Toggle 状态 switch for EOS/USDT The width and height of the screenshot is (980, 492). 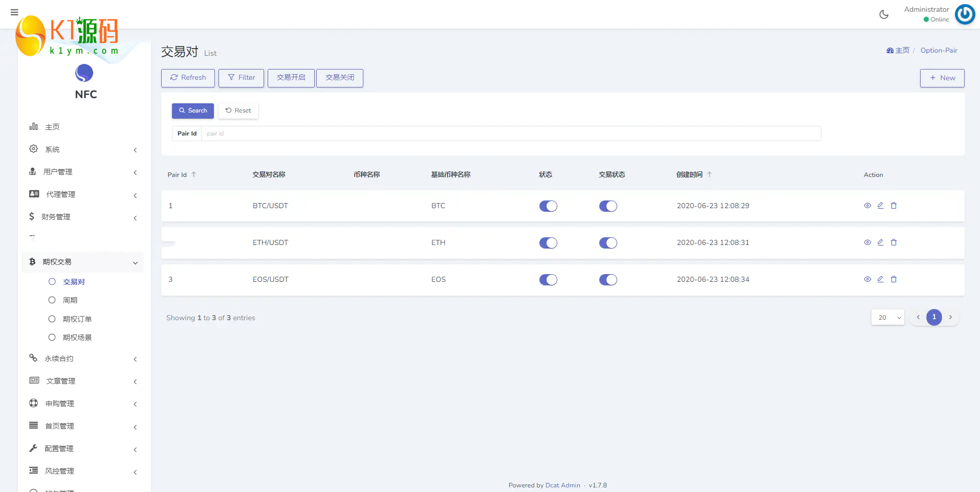(548, 280)
